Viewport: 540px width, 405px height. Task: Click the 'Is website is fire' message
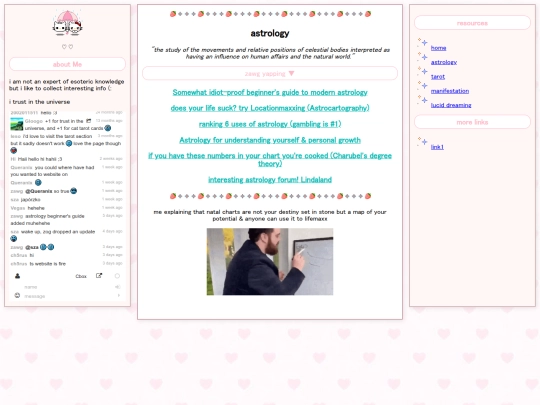pyautogui.click(x=48, y=264)
